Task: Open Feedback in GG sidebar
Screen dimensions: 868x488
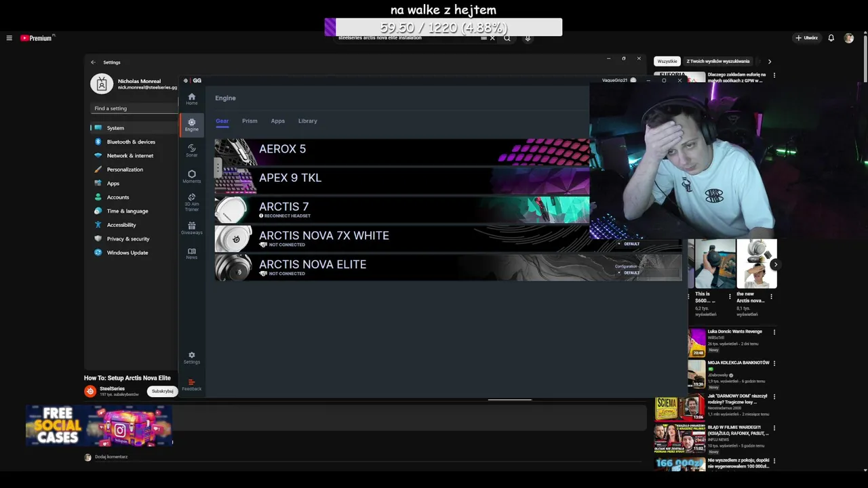Action: point(192,384)
